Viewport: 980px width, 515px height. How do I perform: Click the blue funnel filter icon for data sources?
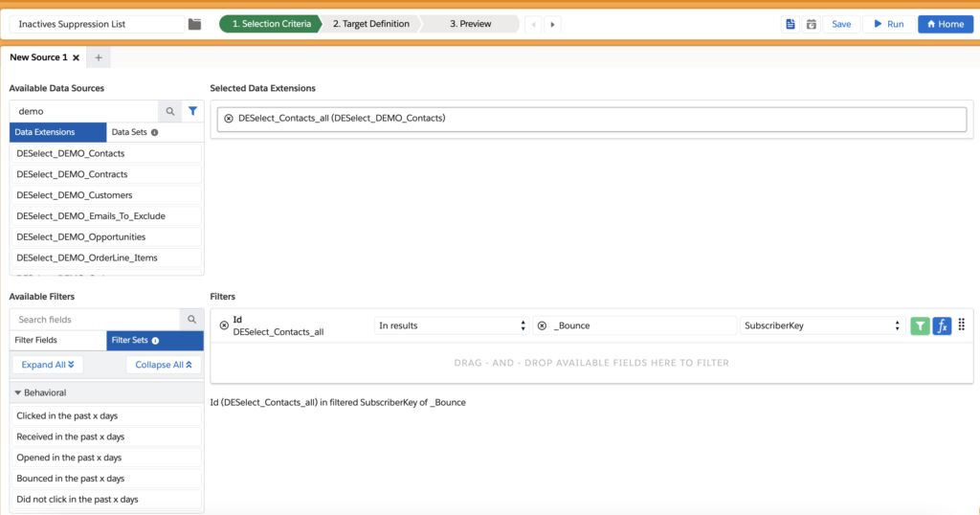click(x=192, y=111)
